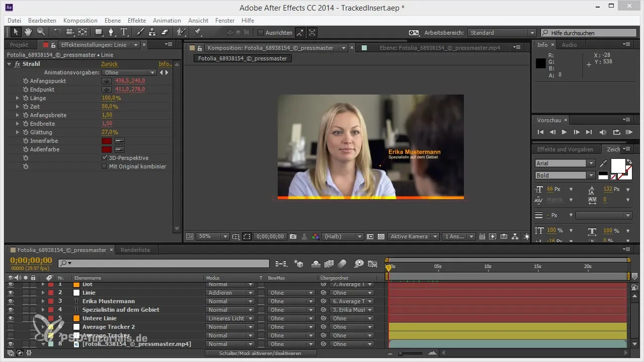The image size is (644, 362).
Task: Check the Mit Original kombinieren checkbox
Action: [105, 166]
